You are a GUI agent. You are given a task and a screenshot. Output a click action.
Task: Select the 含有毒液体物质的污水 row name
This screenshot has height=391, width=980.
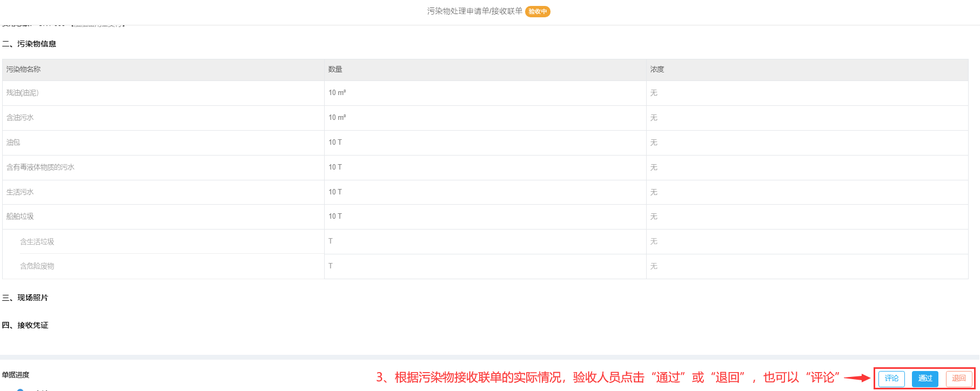tap(41, 167)
